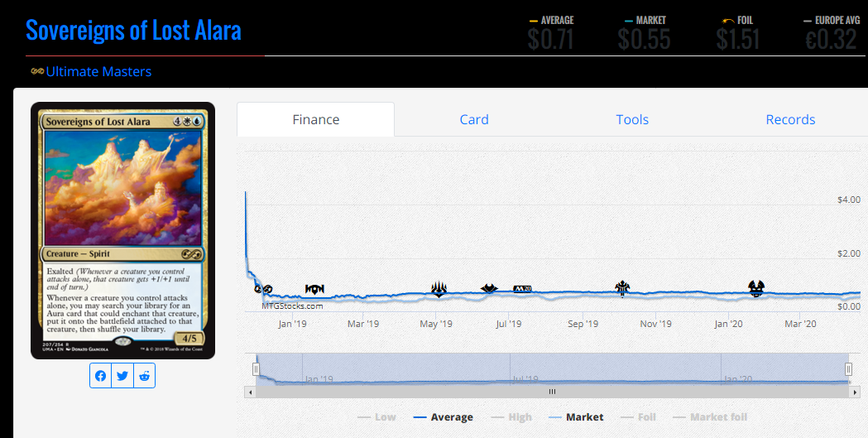Share card on Twitter
Image resolution: width=868 pixels, height=438 pixels.
[122, 376]
